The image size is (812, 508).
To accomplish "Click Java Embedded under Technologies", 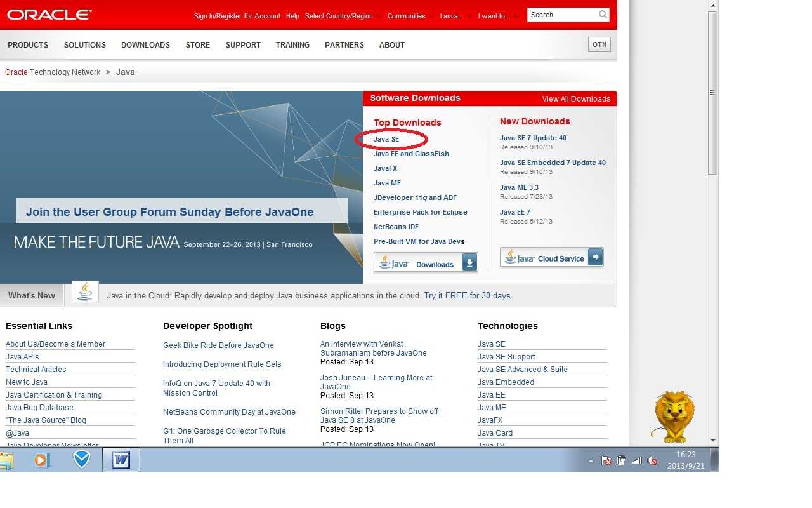I will 506,382.
